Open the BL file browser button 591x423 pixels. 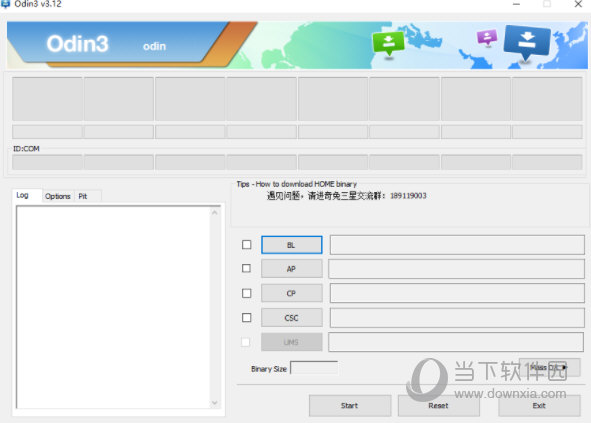pos(292,245)
